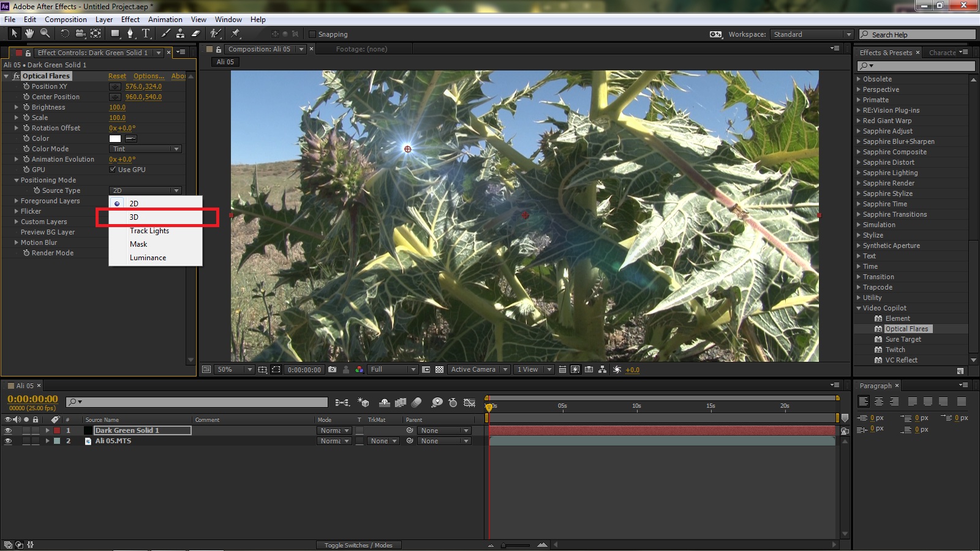Select the Zoom magnifier tool
Image resolution: width=980 pixels, height=551 pixels.
(45, 34)
